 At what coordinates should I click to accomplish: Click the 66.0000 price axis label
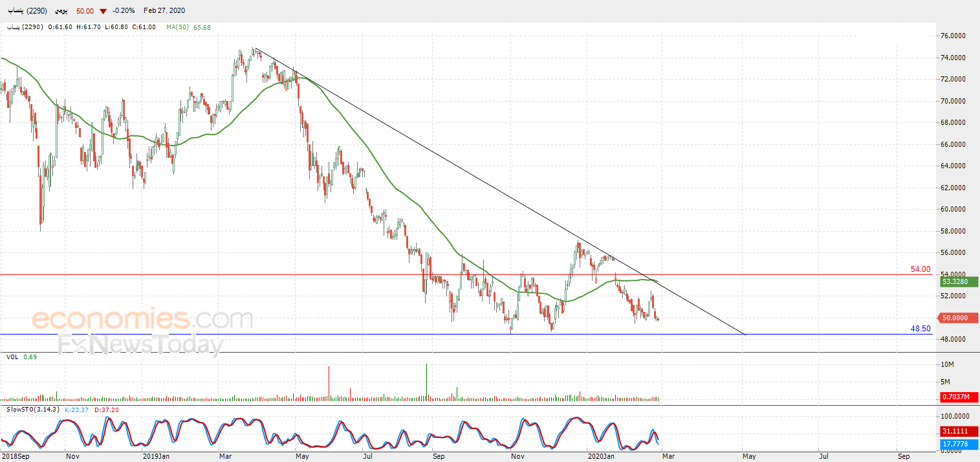954,144
